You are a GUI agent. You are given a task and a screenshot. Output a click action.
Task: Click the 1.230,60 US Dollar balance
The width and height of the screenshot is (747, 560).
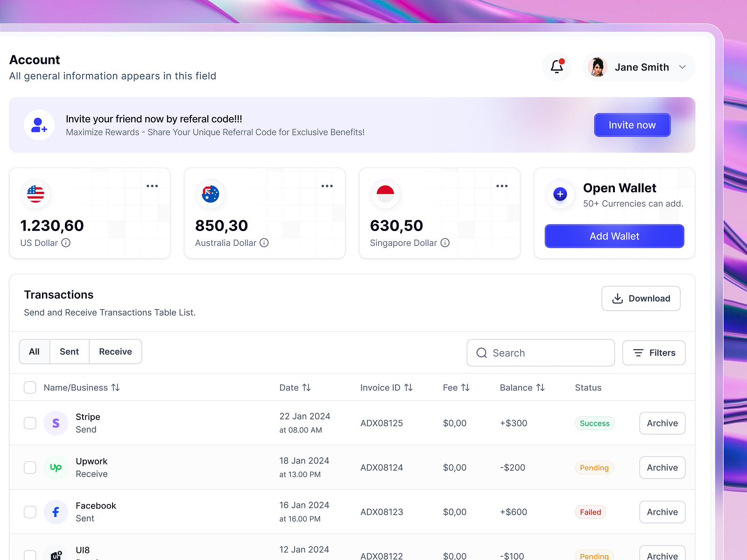click(x=52, y=226)
